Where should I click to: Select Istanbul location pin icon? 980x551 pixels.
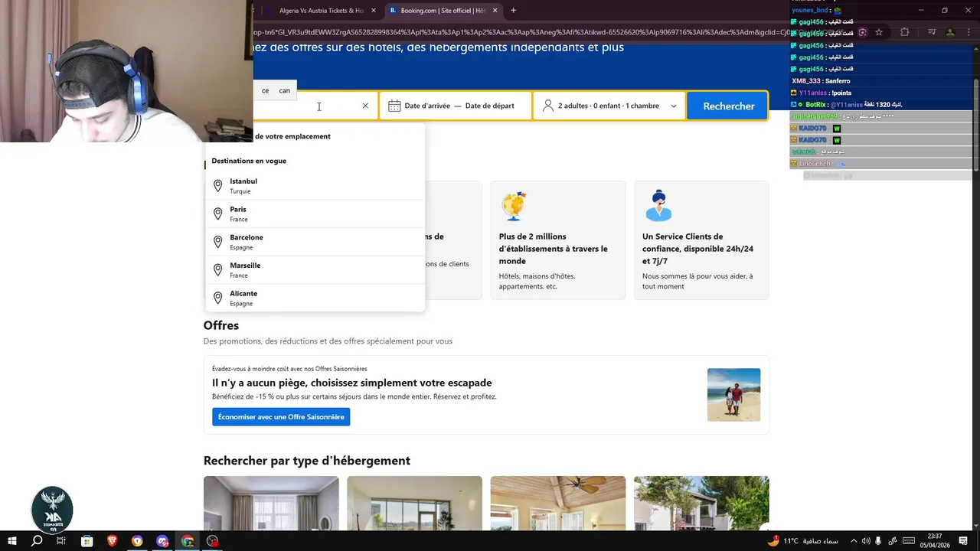coord(217,186)
